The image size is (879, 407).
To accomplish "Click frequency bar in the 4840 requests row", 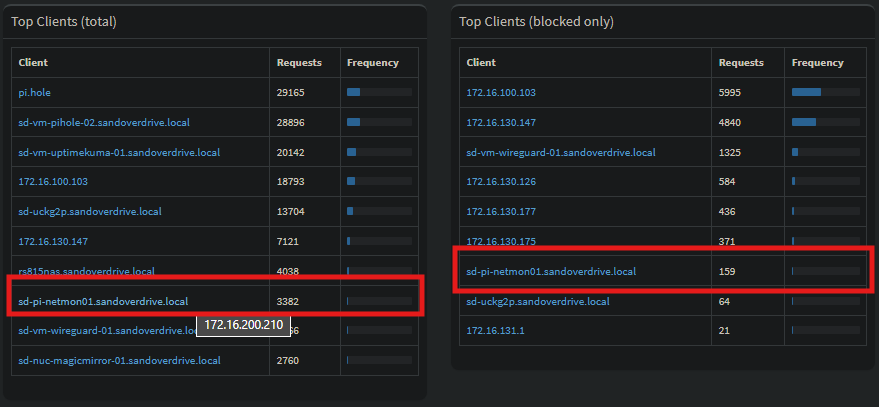I will click(x=826, y=122).
